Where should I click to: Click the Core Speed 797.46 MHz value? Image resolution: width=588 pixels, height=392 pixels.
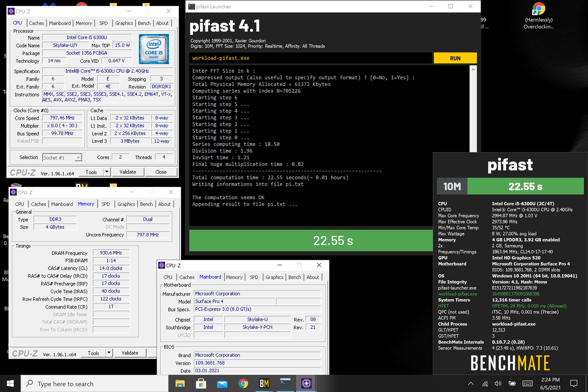click(x=62, y=118)
